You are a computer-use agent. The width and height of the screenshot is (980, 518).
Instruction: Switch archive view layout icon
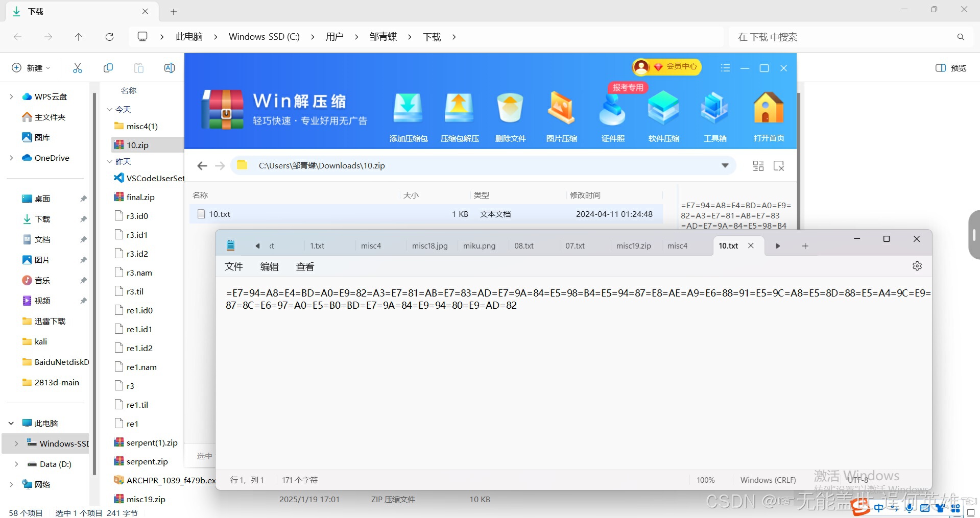758,166
